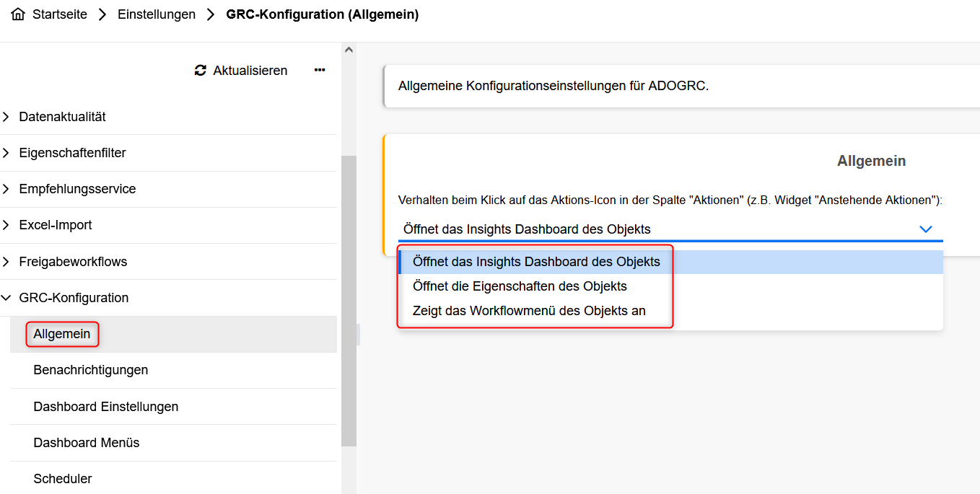Image resolution: width=980 pixels, height=494 pixels.
Task: Expand the Freigabeworkflows section
Action: point(6,262)
